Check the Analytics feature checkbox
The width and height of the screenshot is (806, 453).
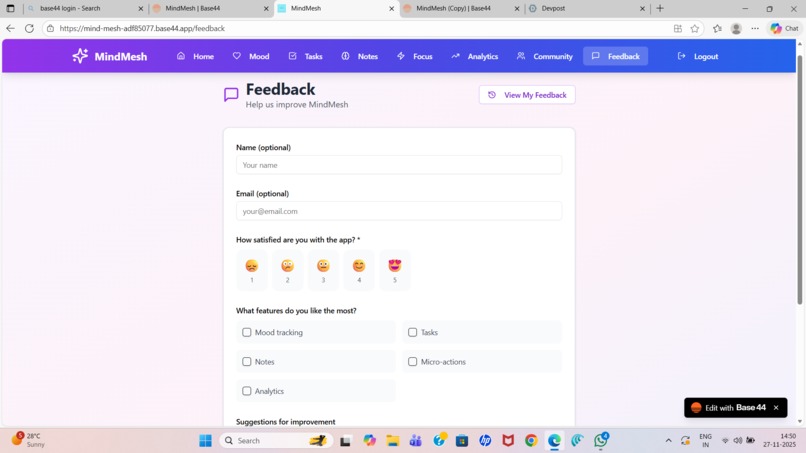247,391
